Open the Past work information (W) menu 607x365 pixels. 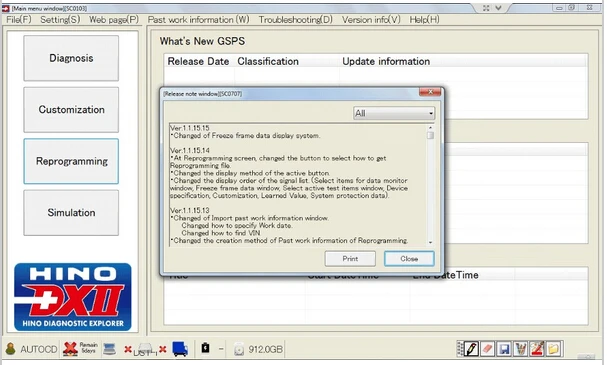pos(199,19)
